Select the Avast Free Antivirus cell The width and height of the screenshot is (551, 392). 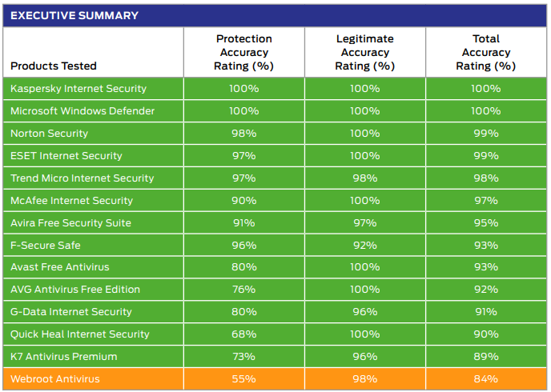(x=60, y=266)
